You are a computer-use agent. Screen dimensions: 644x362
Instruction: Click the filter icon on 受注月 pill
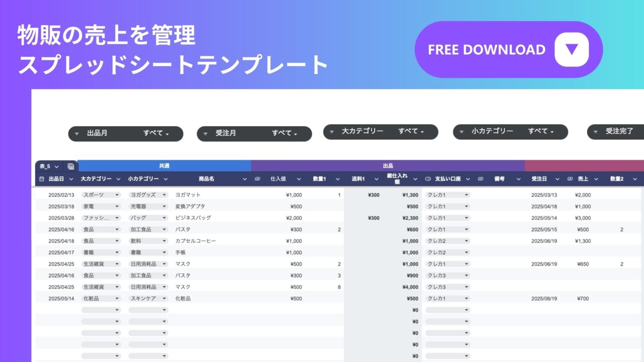[x=205, y=134]
